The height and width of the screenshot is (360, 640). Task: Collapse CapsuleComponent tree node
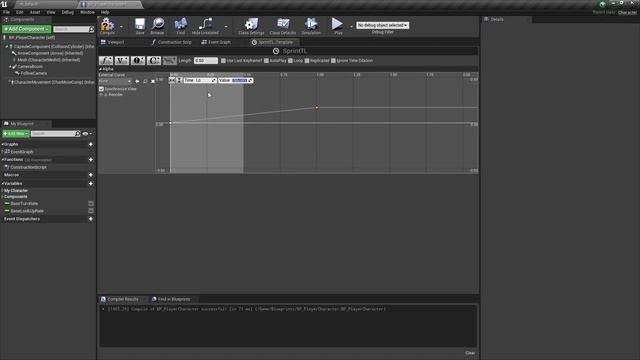pos(7,47)
